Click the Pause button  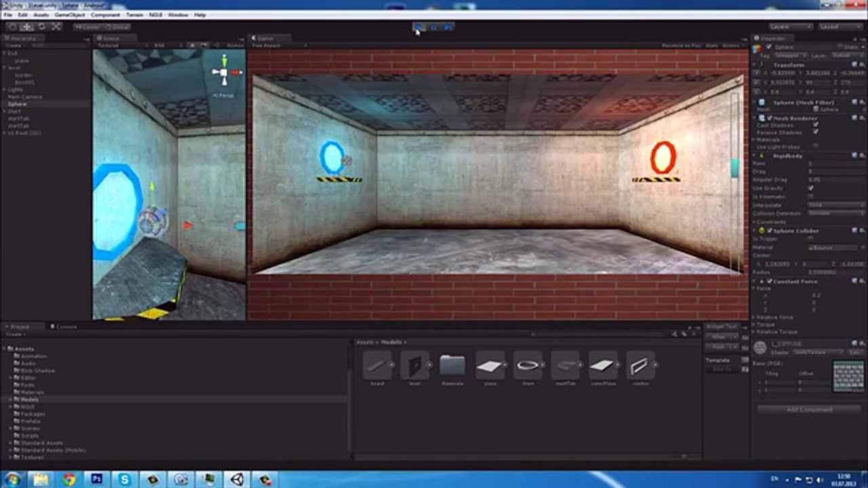(433, 27)
